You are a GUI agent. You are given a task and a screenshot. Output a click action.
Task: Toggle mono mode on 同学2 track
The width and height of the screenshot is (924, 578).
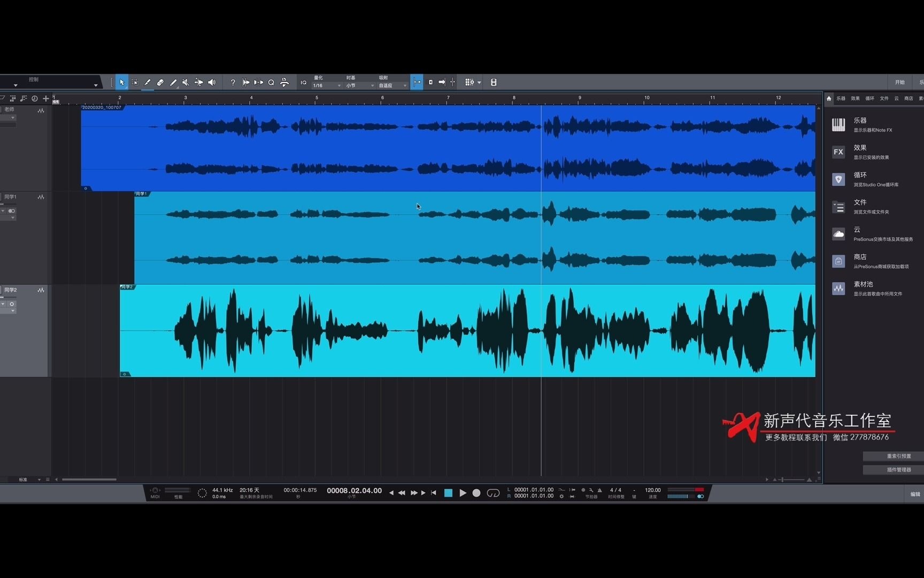pos(11,304)
